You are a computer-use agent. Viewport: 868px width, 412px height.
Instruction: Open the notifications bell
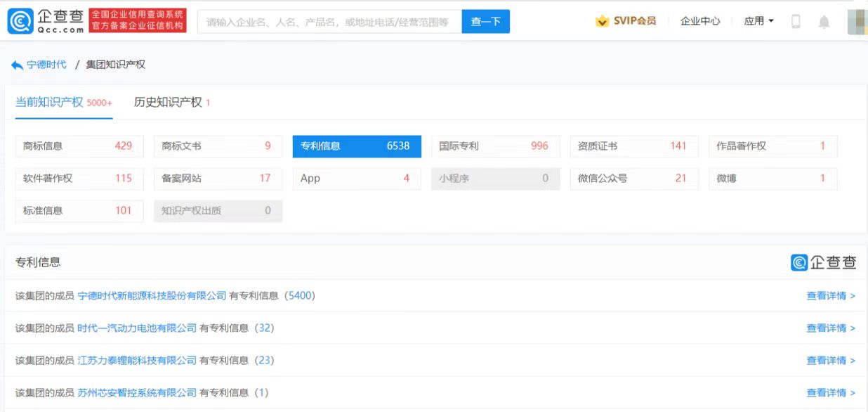pos(824,22)
